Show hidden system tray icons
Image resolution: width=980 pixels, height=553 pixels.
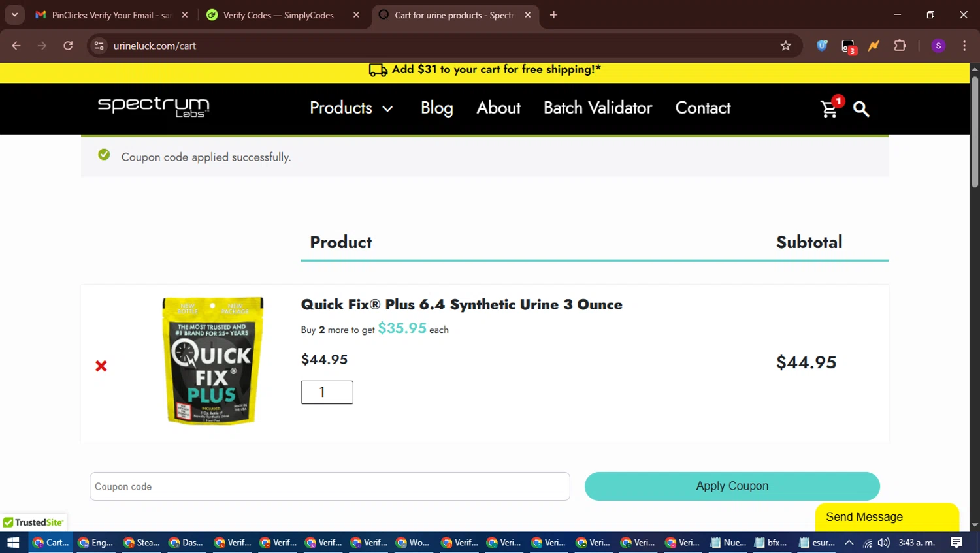tap(849, 543)
